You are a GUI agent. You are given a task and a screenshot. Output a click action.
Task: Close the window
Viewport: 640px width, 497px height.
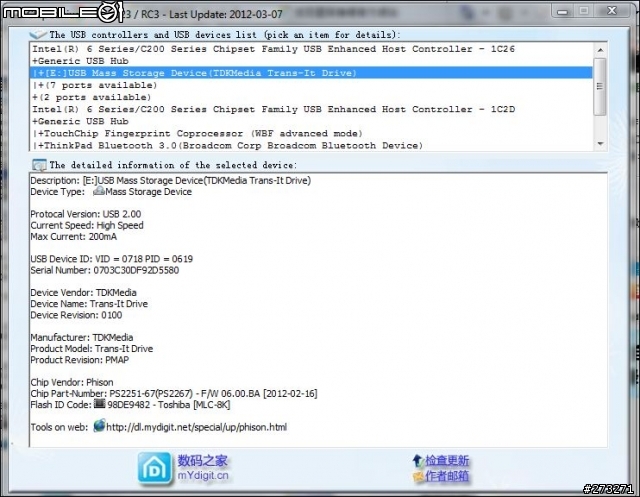click(611, 11)
